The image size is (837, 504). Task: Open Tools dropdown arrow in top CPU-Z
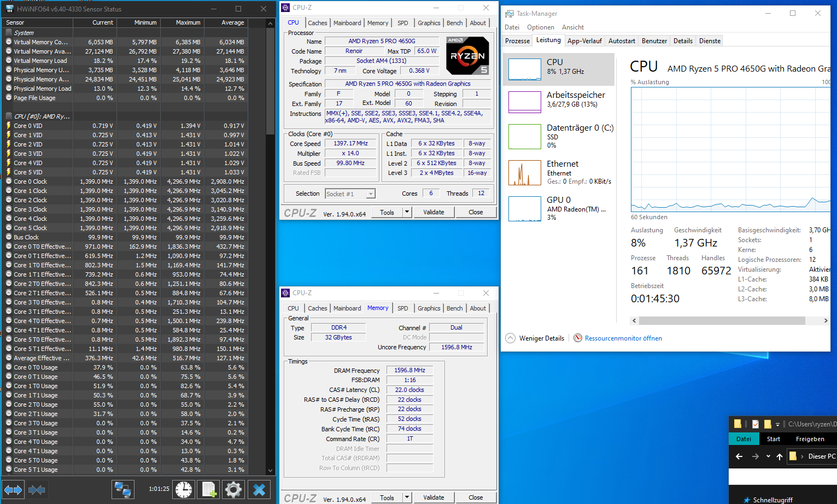tap(407, 212)
